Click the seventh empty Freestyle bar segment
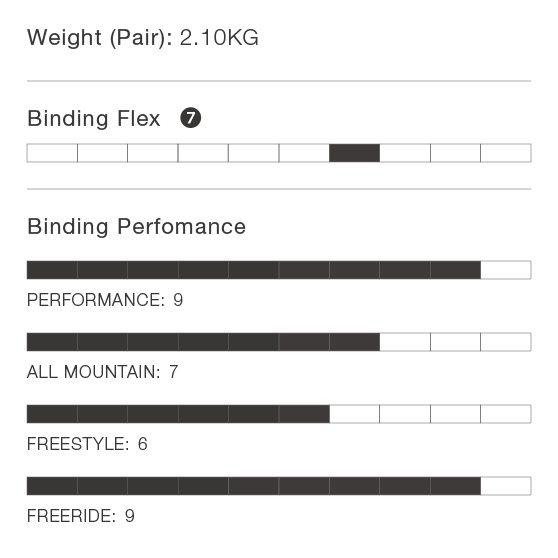This screenshot has height=558, width=558. [354, 414]
